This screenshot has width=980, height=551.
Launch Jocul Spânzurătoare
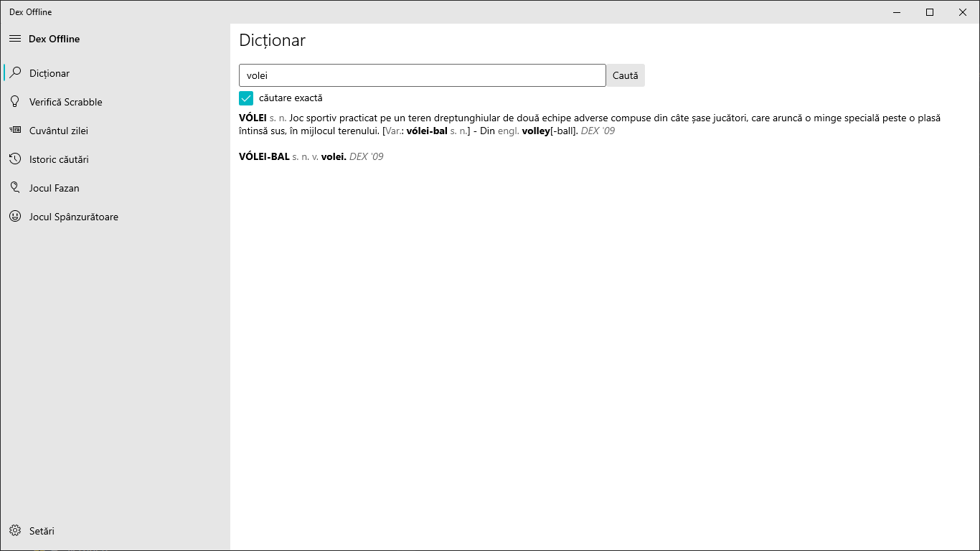(116, 217)
